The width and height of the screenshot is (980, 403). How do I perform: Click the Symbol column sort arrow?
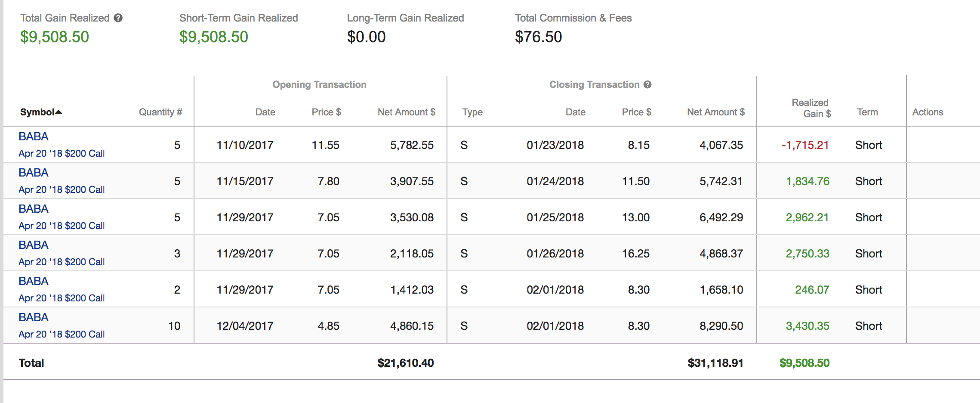pos(59,112)
